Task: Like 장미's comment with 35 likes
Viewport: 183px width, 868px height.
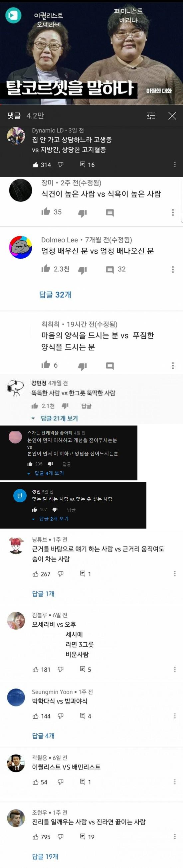Action: (46, 212)
